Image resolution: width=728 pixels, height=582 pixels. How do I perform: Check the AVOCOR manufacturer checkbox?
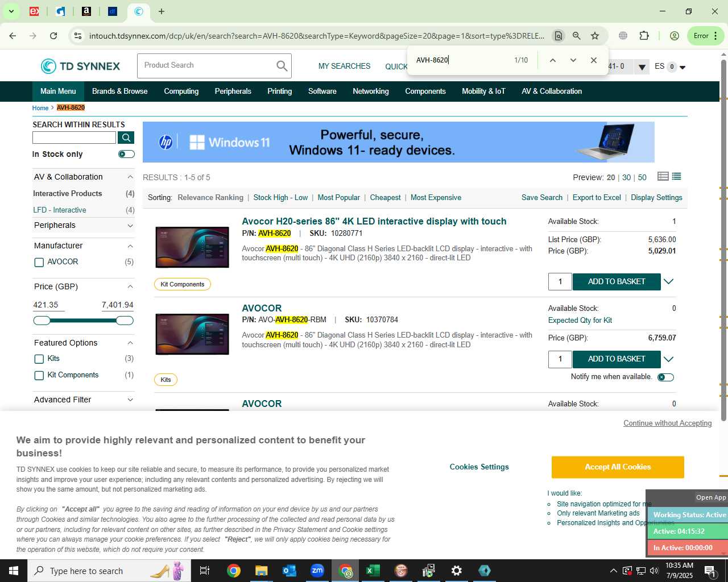[39, 262]
